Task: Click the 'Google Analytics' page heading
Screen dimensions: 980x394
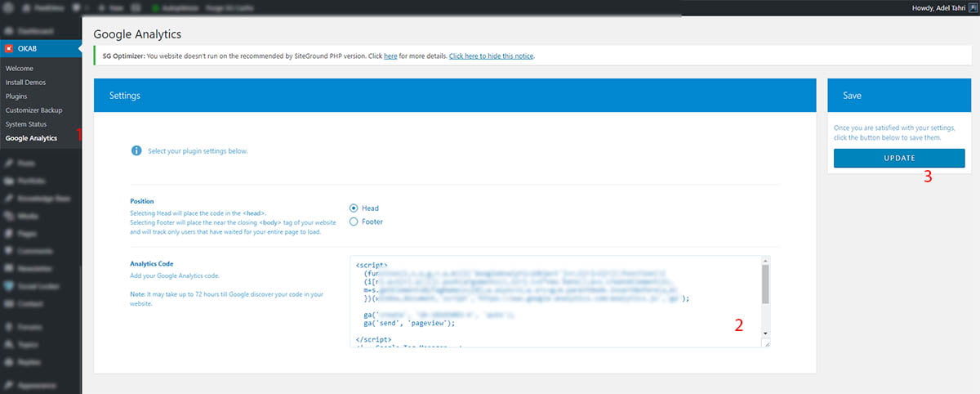Action: point(137,35)
